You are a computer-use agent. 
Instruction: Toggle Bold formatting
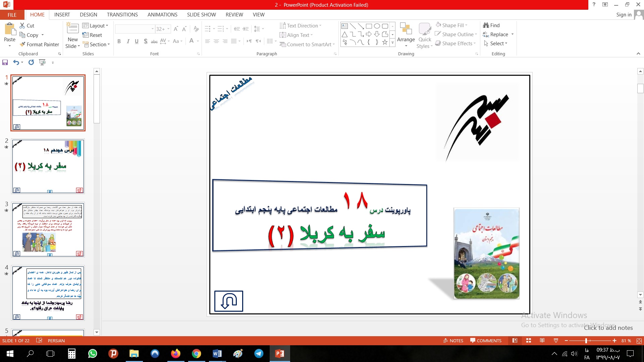coord(119,41)
